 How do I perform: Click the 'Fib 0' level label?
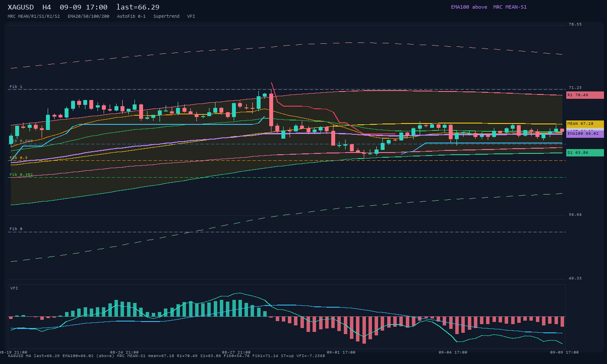coord(16,229)
